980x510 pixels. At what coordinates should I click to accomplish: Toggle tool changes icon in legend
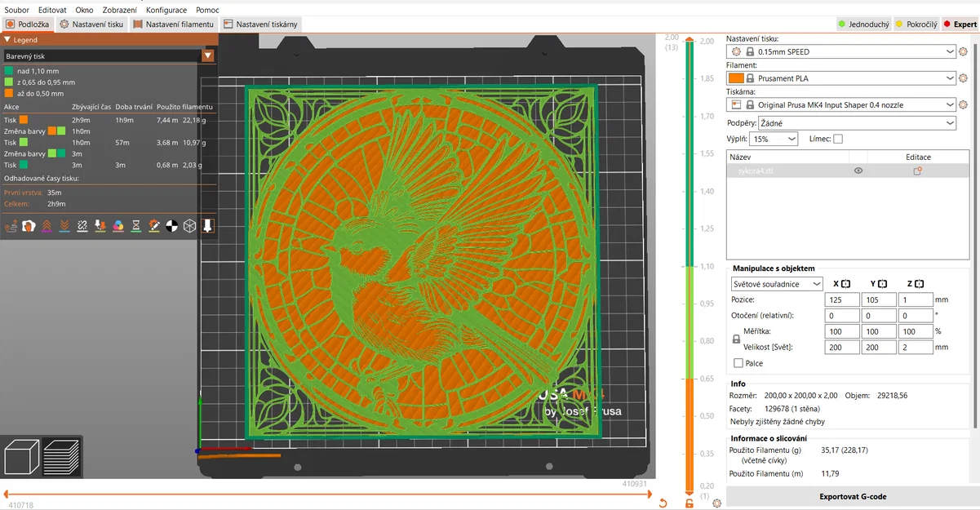pyautogui.click(x=100, y=225)
